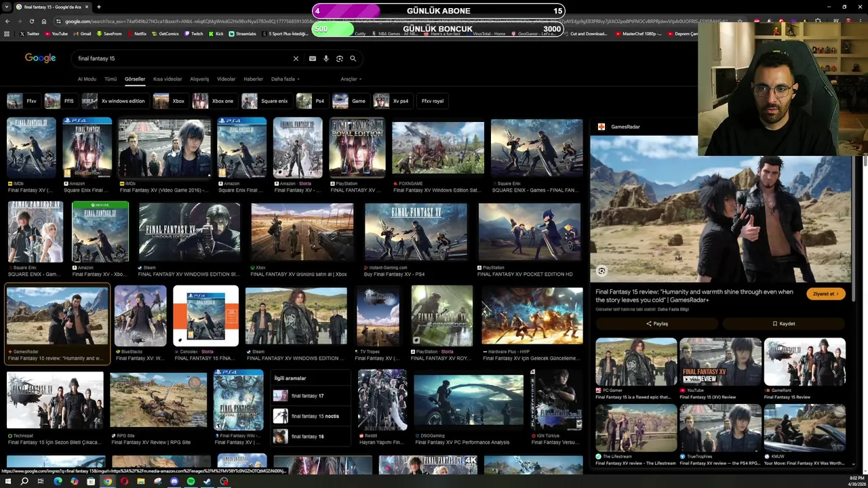868x488 pixels.
Task: Open the Twitter bookmark
Action: 29,33
